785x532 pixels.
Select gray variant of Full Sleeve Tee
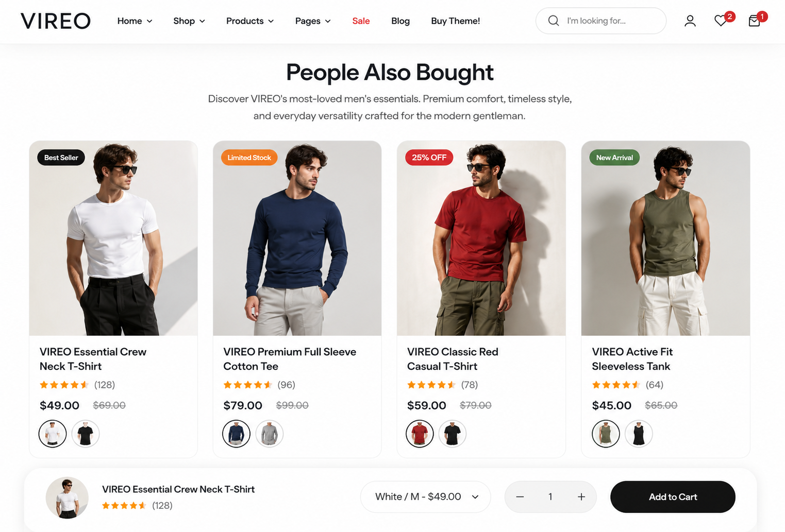[x=269, y=434]
